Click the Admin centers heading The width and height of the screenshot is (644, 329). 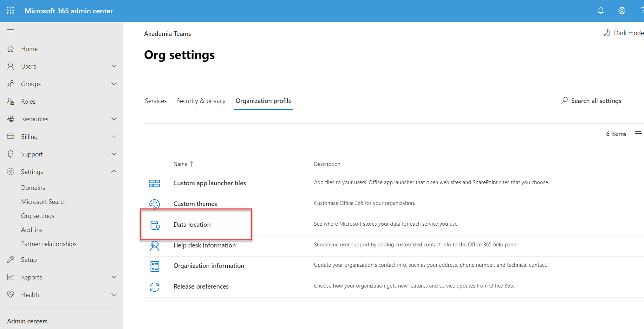[27, 321]
